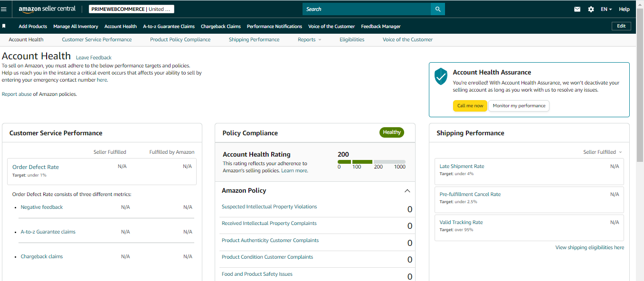Click the Account Health Assurance shield icon

pyautogui.click(x=441, y=76)
